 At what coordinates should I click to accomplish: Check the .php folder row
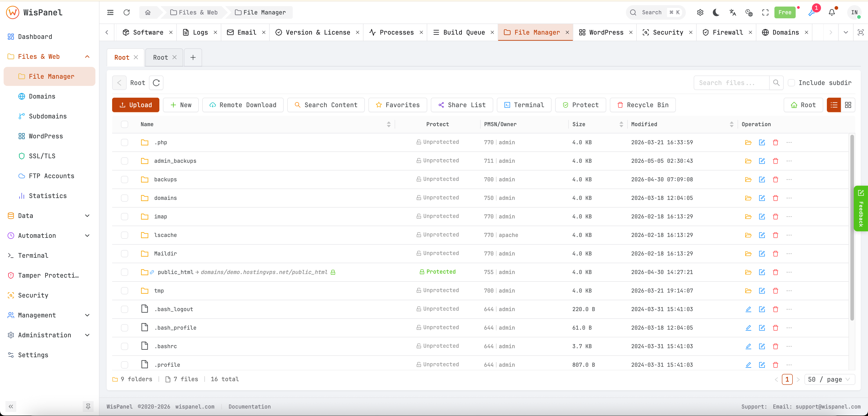pyautogui.click(x=125, y=142)
